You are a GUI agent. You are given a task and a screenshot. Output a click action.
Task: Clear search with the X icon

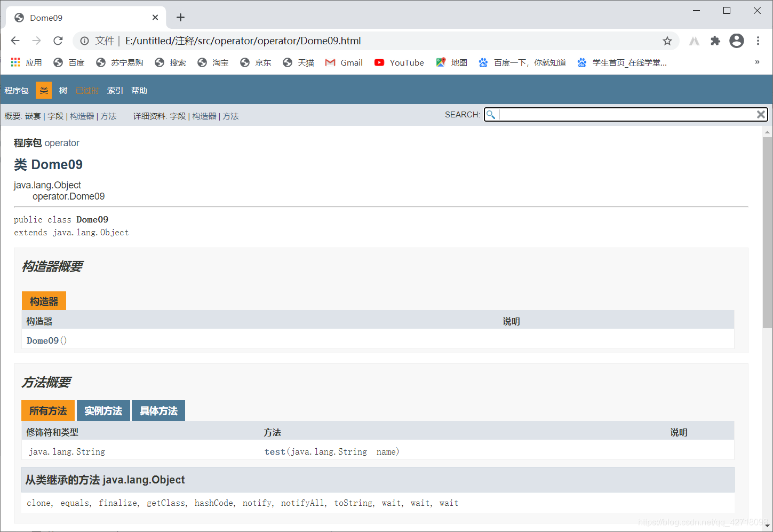761,114
